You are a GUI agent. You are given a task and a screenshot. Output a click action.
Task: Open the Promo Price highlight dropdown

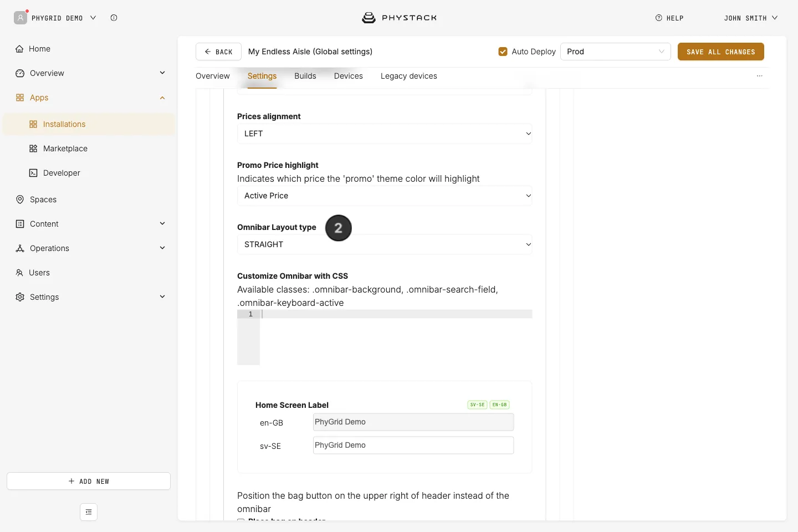[x=385, y=196]
